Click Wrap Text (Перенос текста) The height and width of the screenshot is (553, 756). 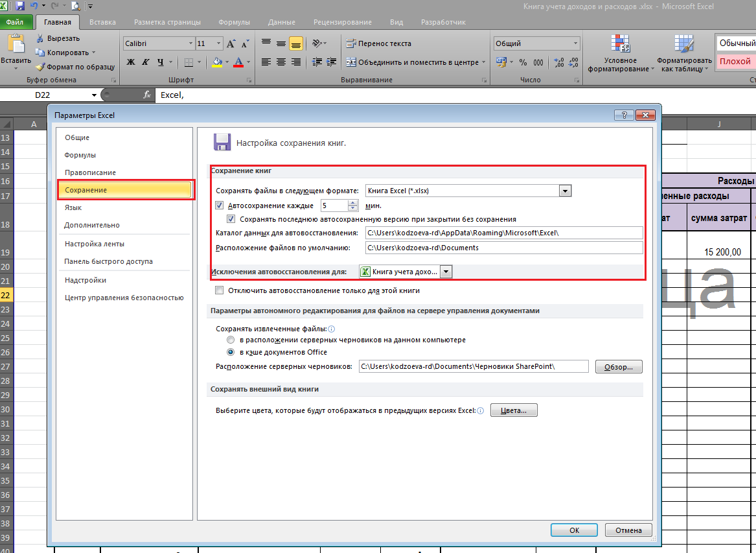coord(379,43)
